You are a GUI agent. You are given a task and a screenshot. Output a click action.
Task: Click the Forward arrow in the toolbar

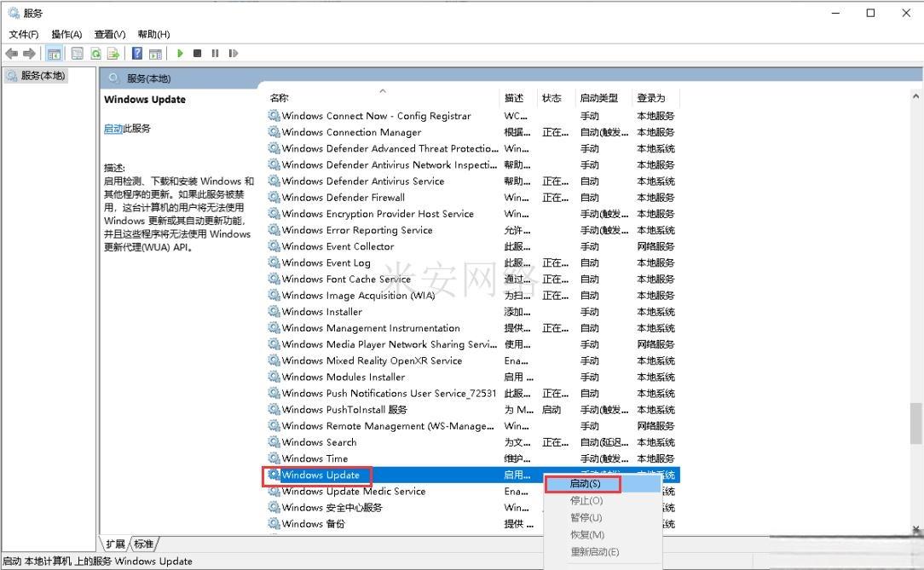tap(30, 54)
